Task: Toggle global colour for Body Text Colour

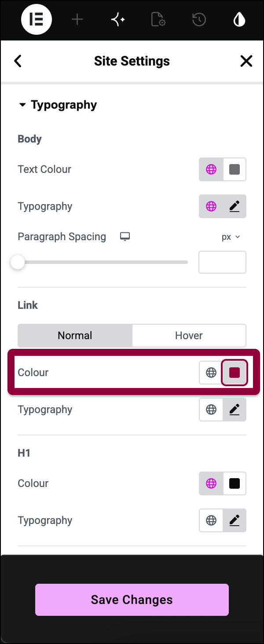Action: click(211, 169)
